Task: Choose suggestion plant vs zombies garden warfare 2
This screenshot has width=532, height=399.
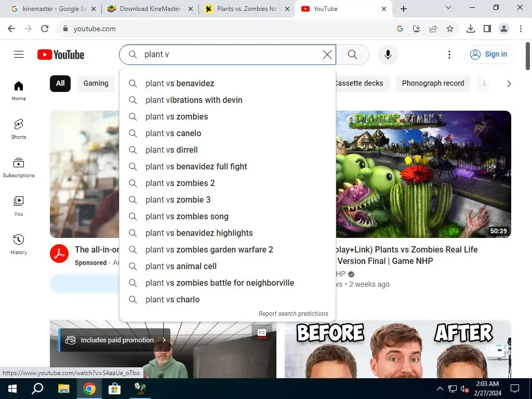Action: [x=228, y=250]
